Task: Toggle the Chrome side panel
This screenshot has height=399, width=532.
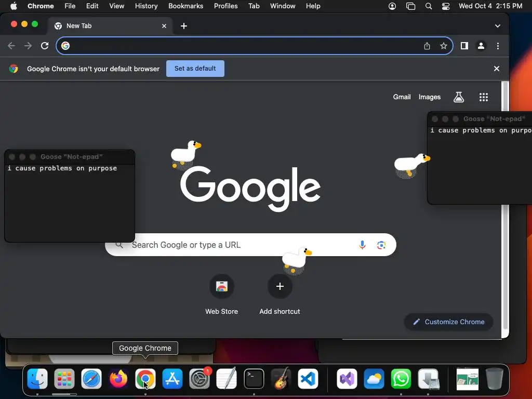Action: tap(464, 46)
